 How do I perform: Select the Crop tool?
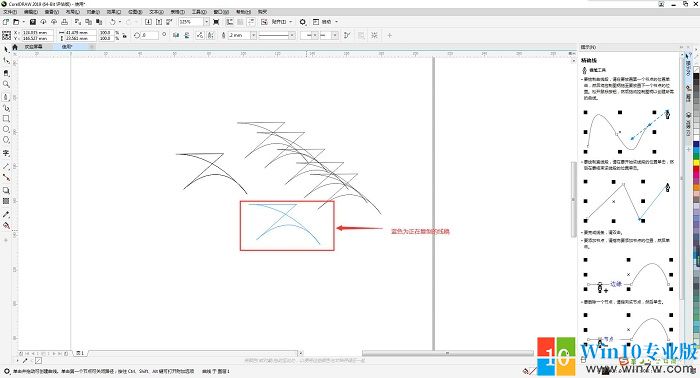[x=6, y=72]
